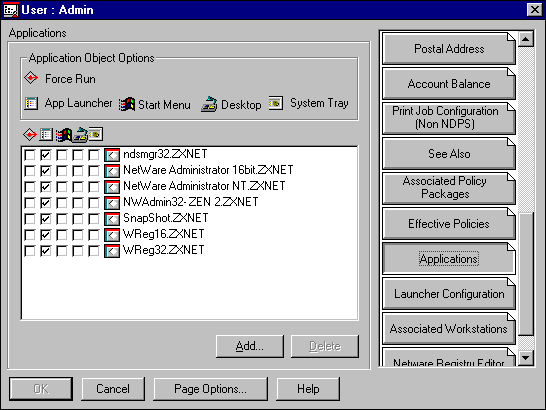Click the Start Menu legend icon
The width and height of the screenshot is (546, 410).
127,104
